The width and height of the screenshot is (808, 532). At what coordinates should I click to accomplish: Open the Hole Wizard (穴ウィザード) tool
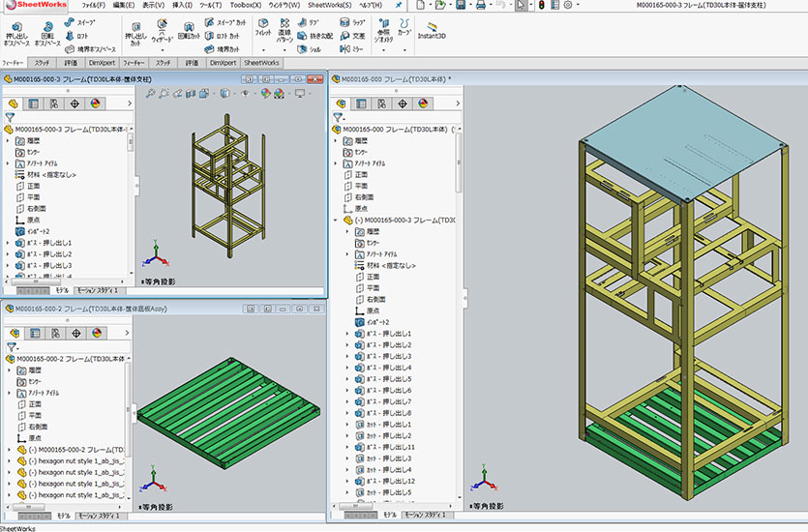click(x=162, y=32)
